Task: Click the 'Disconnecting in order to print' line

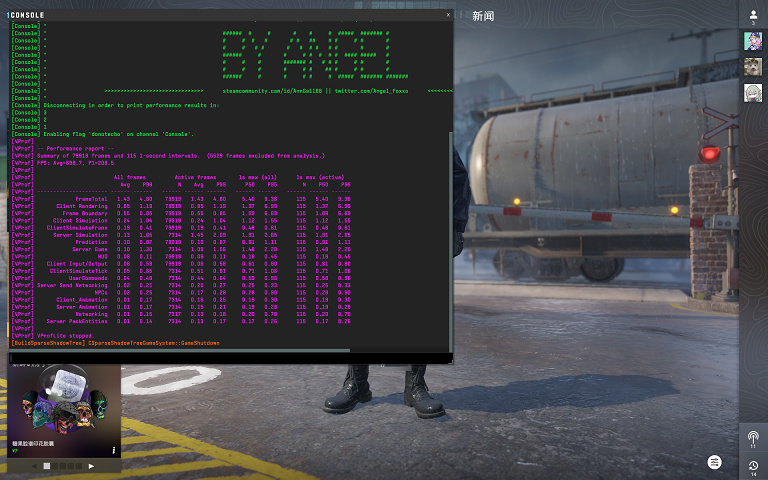Action: coord(131,105)
